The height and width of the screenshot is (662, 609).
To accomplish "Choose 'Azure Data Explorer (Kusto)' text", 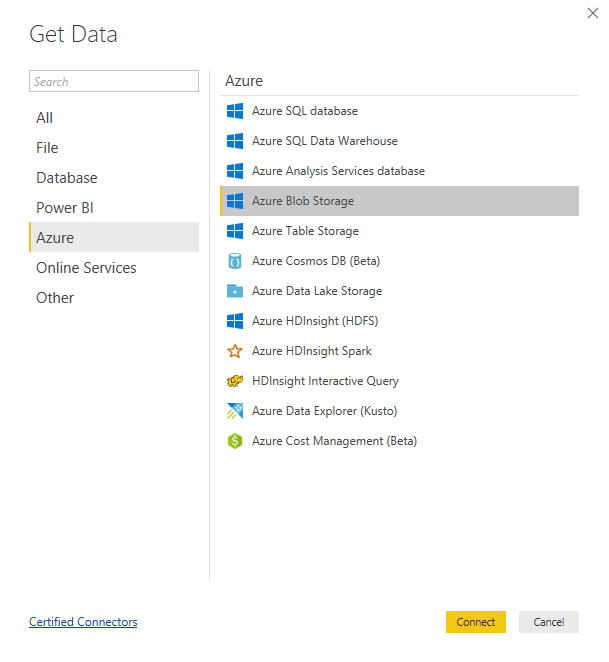I will 325,411.
